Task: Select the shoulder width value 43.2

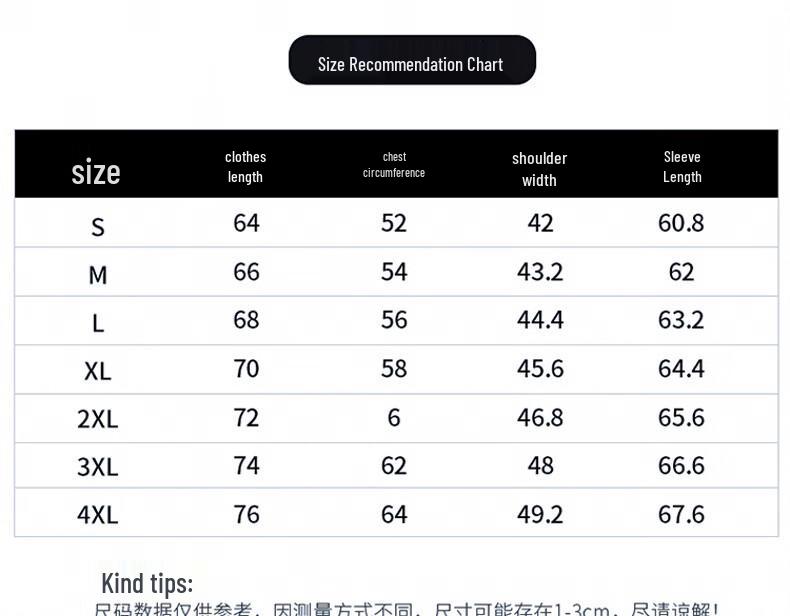Action: coord(540,272)
